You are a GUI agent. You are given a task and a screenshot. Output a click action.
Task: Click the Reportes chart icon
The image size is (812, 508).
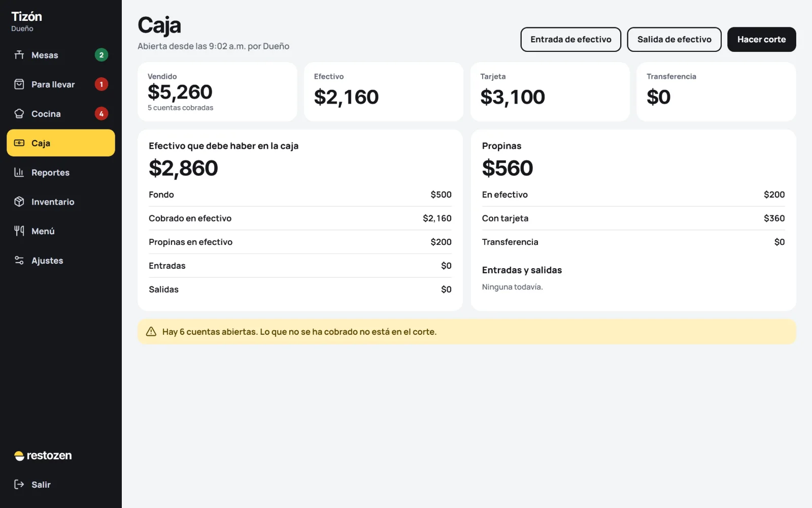click(x=19, y=172)
